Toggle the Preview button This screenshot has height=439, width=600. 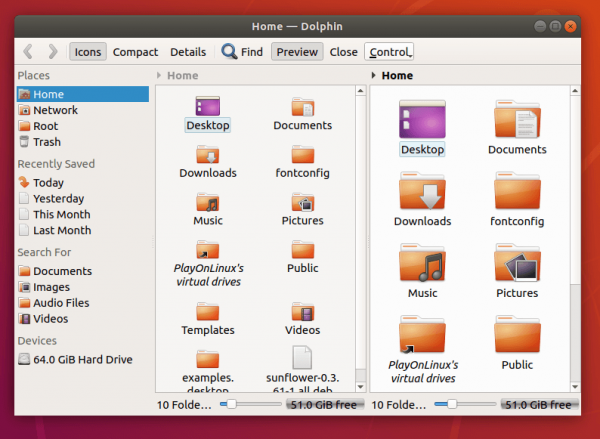tap(297, 52)
